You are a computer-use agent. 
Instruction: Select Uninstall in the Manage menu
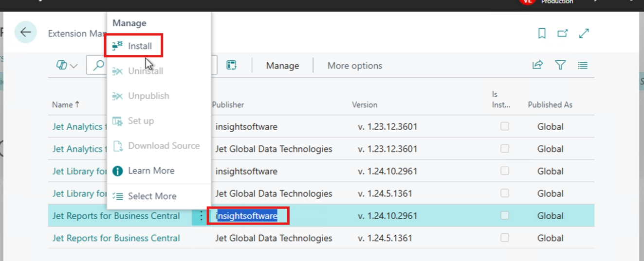pyautogui.click(x=138, y=71)
